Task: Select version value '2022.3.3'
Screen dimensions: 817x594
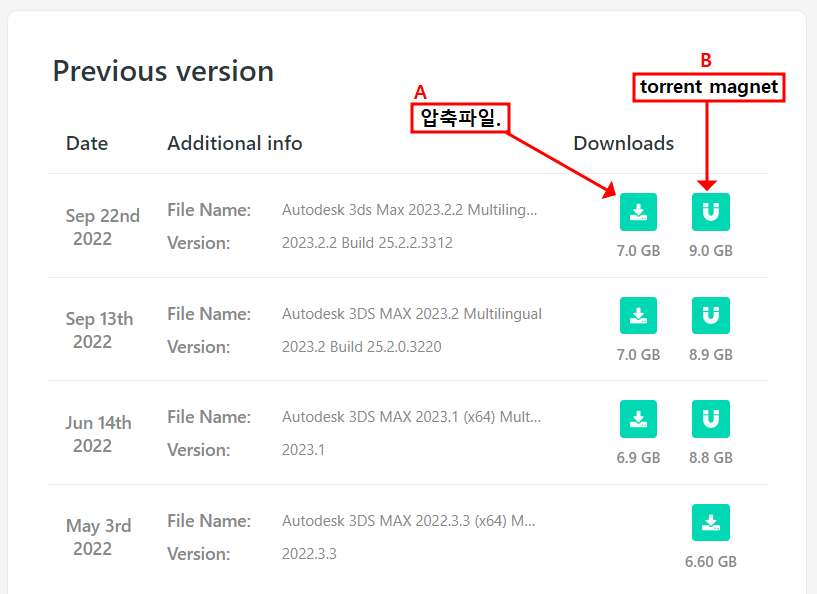Action: pos(309,553)
